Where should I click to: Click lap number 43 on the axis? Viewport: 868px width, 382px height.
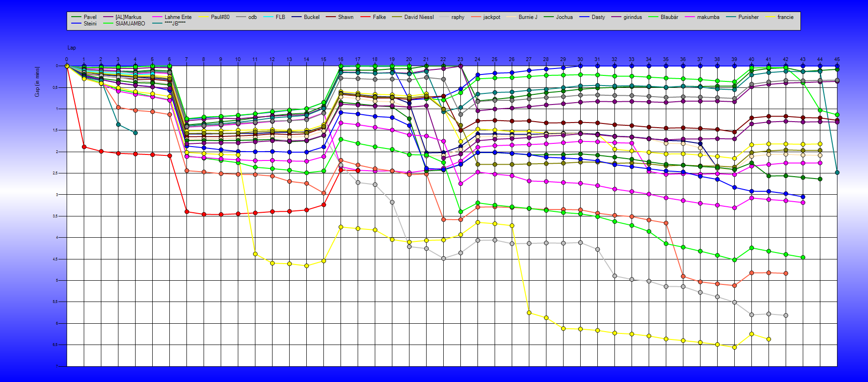803,59
